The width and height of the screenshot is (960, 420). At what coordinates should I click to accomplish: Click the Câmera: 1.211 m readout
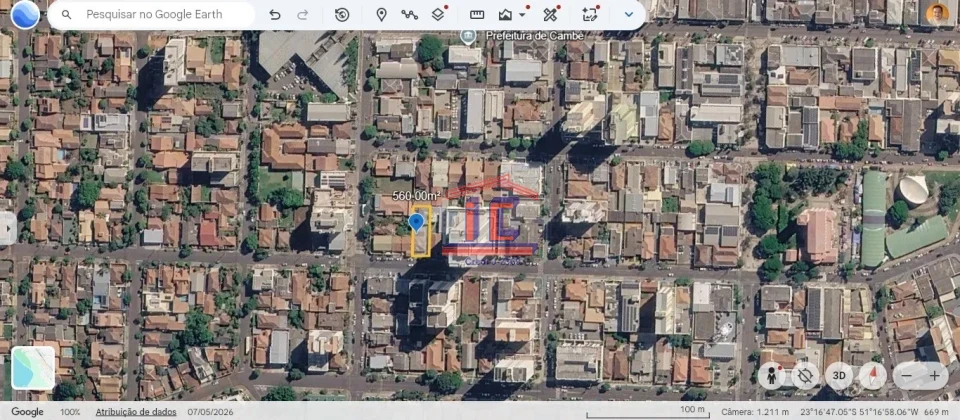pos(755,412)
